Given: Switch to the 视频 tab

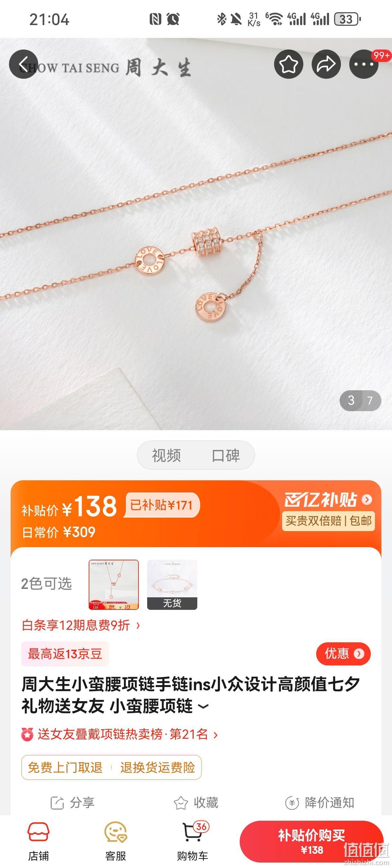Looking at the screenshot, I should coord(166,455).
